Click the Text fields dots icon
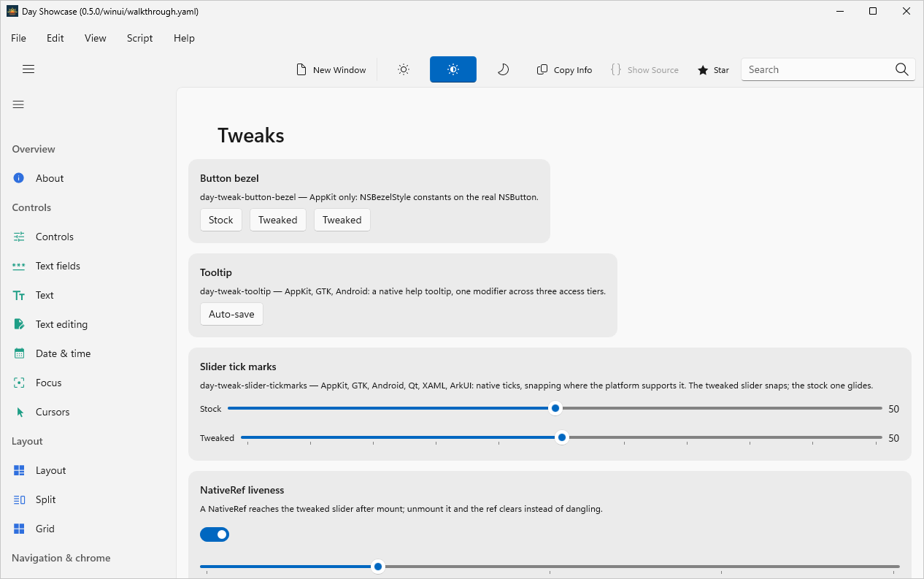The height and width of the screenshot is (579, 924). 19,266
